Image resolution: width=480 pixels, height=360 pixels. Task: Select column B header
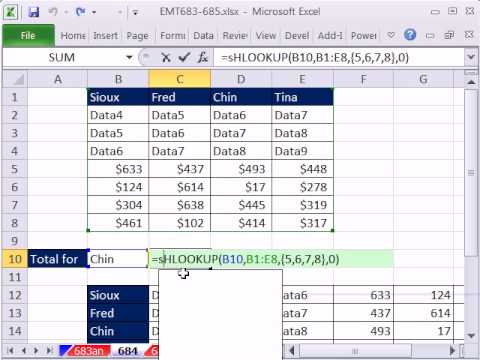pyautogui.click(x=118, y=79)
